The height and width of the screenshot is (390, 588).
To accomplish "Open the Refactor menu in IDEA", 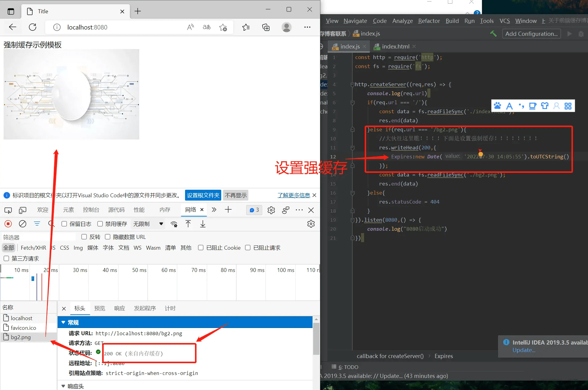I will click(429, 21).
